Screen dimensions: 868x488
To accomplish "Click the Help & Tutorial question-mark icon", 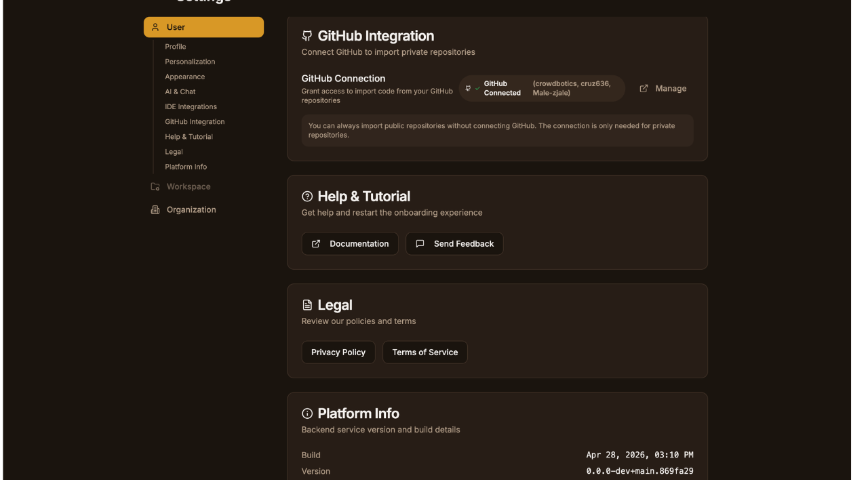I will click(x=307, y=197).
